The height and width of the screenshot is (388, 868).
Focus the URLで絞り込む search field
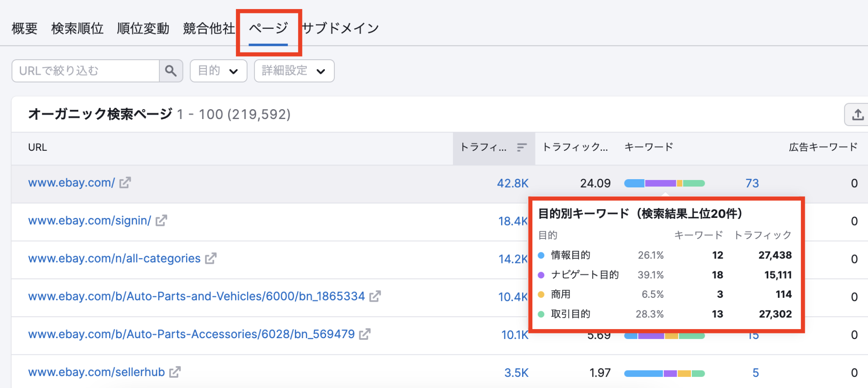point(86,71)
